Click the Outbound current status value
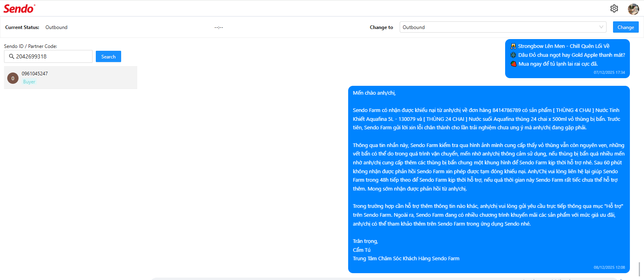 coord(56,27)
